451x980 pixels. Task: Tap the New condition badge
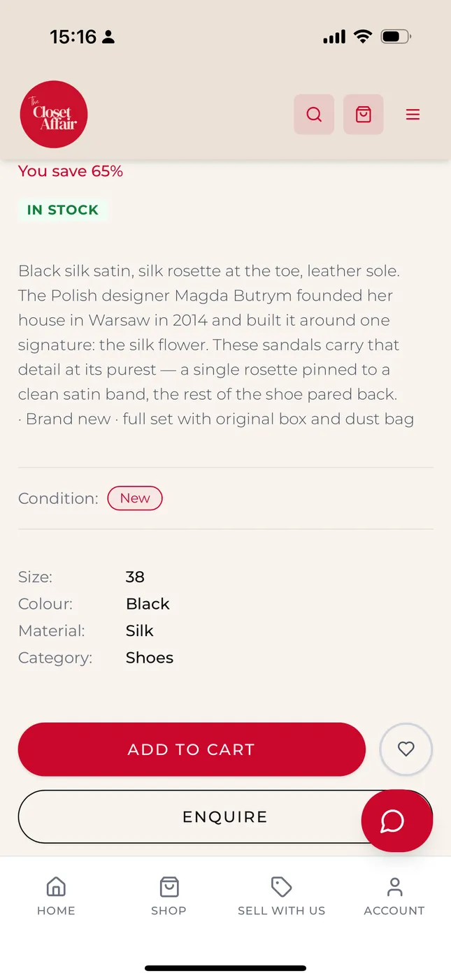click(135, 498)
